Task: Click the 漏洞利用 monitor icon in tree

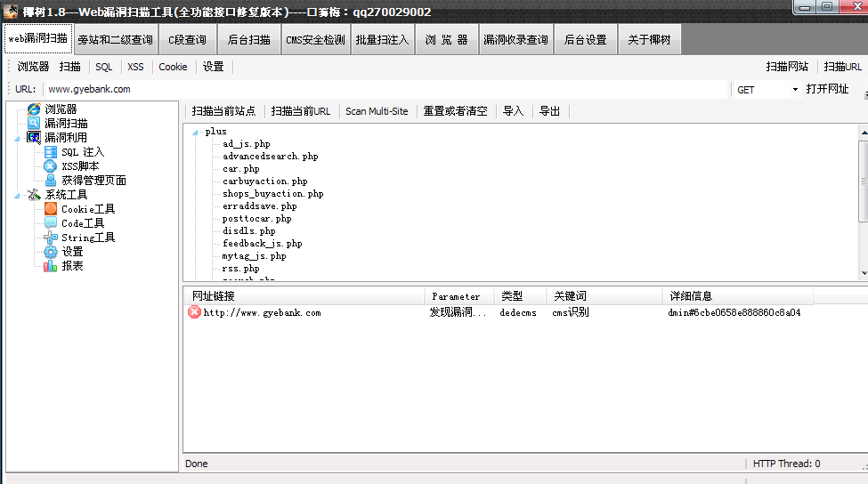Action: tap(34, 137)
